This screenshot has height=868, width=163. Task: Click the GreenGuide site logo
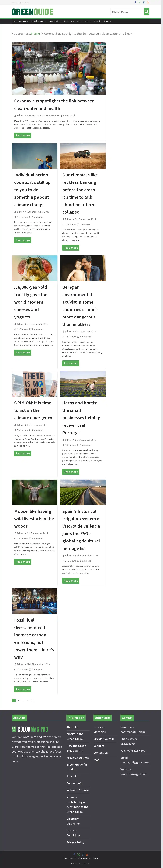33,12
